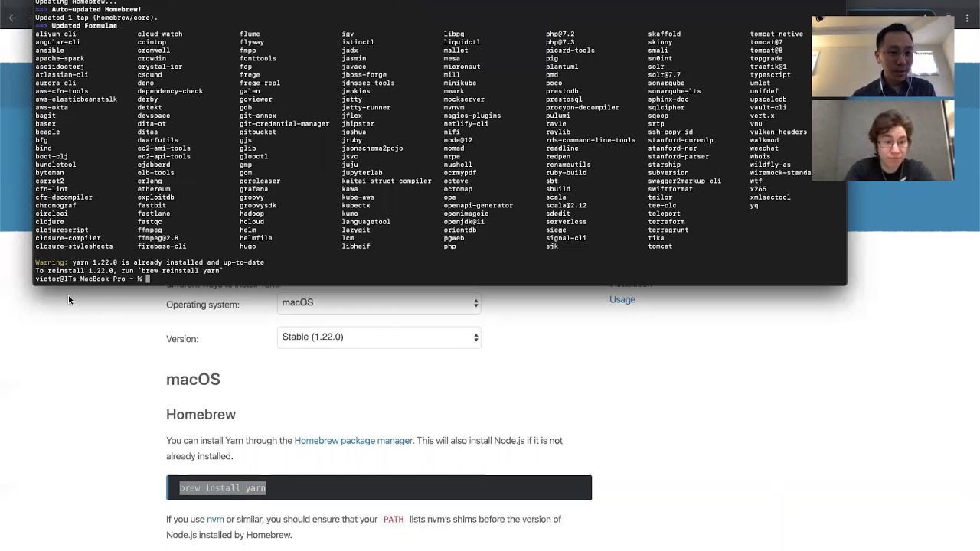Click 'starship' in the formulae list

coord(664,165)
